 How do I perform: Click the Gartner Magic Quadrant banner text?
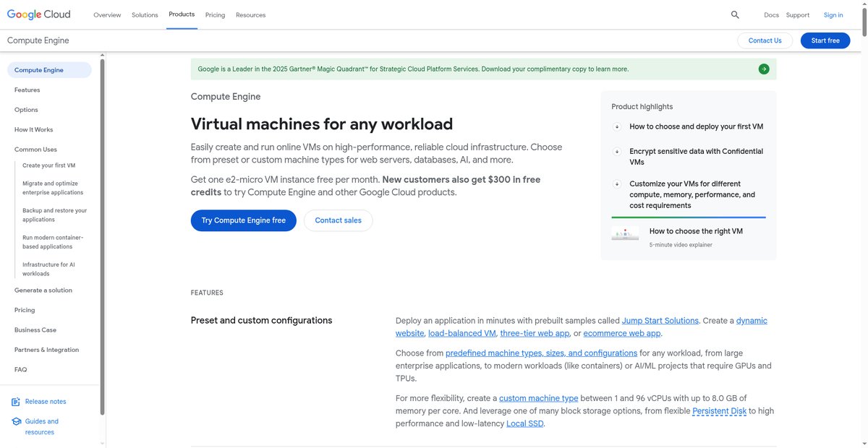[x=413, y=69]
